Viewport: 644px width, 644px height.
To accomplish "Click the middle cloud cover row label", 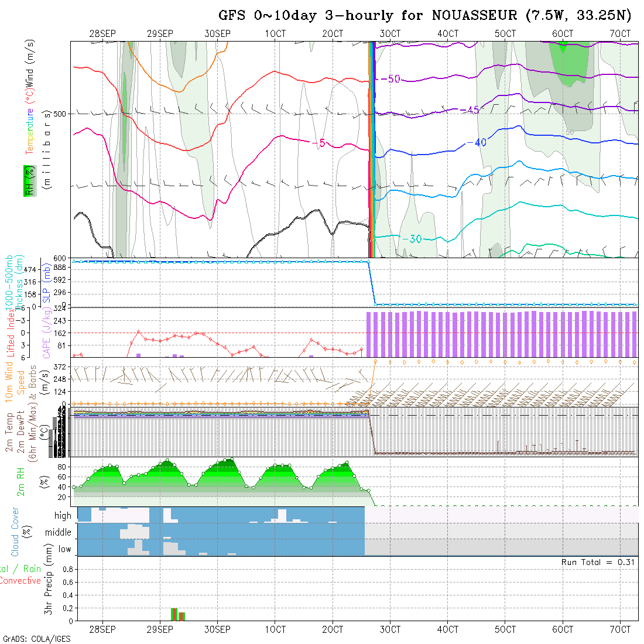I will point(59,532).
